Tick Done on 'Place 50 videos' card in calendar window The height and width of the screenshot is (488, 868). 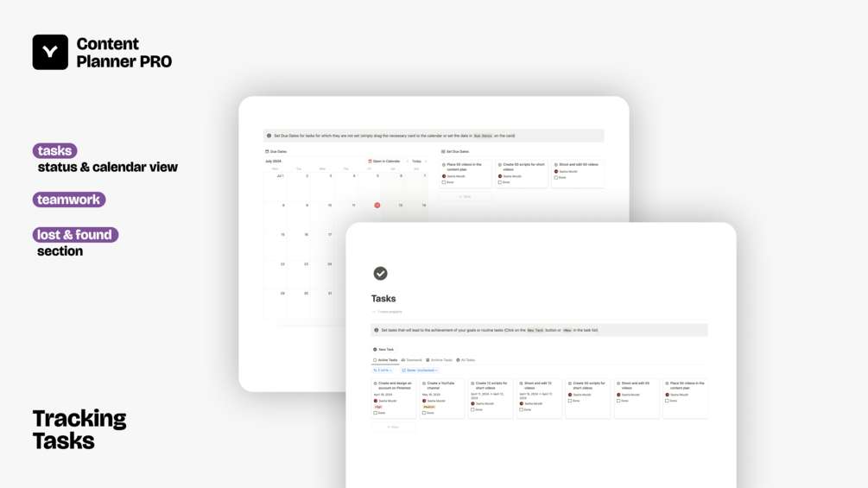pyautogui.click(x=444, y=182)
